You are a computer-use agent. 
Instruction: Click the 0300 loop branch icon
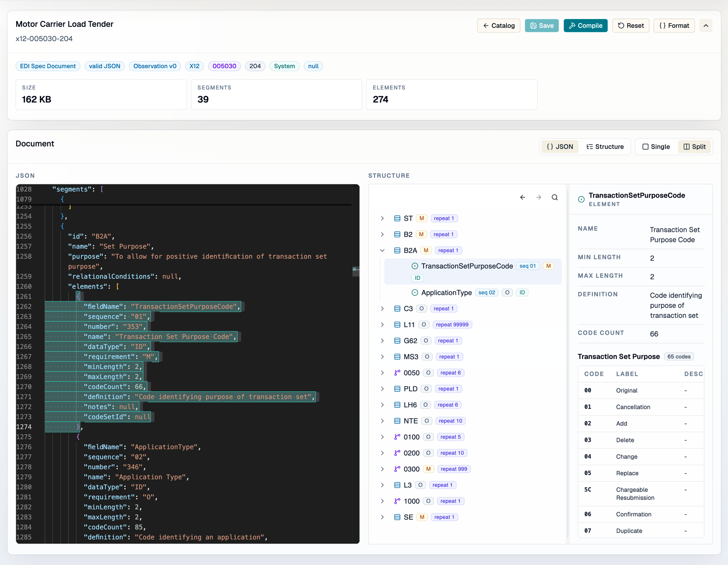point(397,469)
